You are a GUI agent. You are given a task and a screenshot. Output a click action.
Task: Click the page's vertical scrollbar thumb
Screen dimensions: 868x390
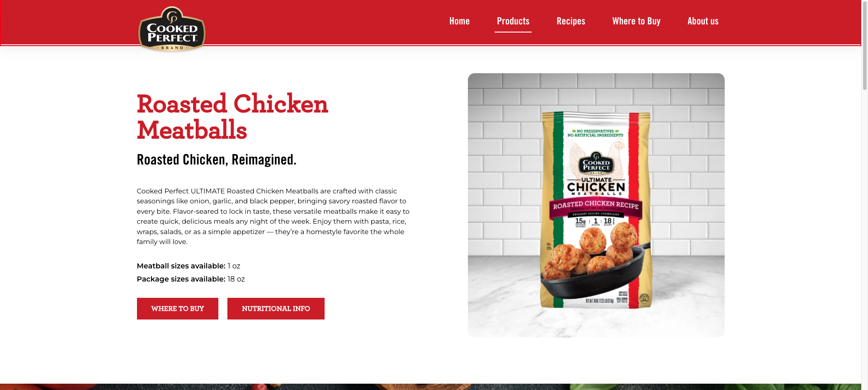click(864, 45)
